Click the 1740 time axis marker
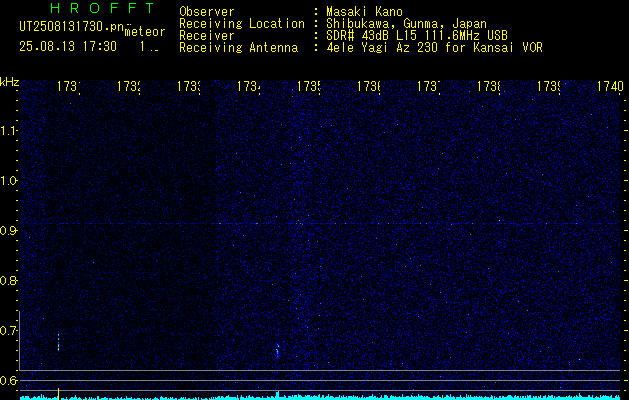The height and width of the screenshot is (400, 629). [610, 86]
